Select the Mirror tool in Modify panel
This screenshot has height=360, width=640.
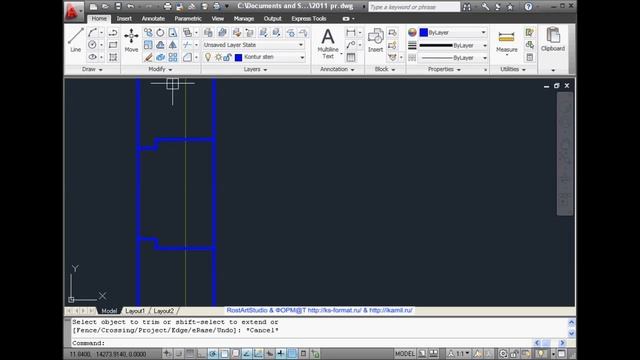pyautogui.click(x=173, y=44)
